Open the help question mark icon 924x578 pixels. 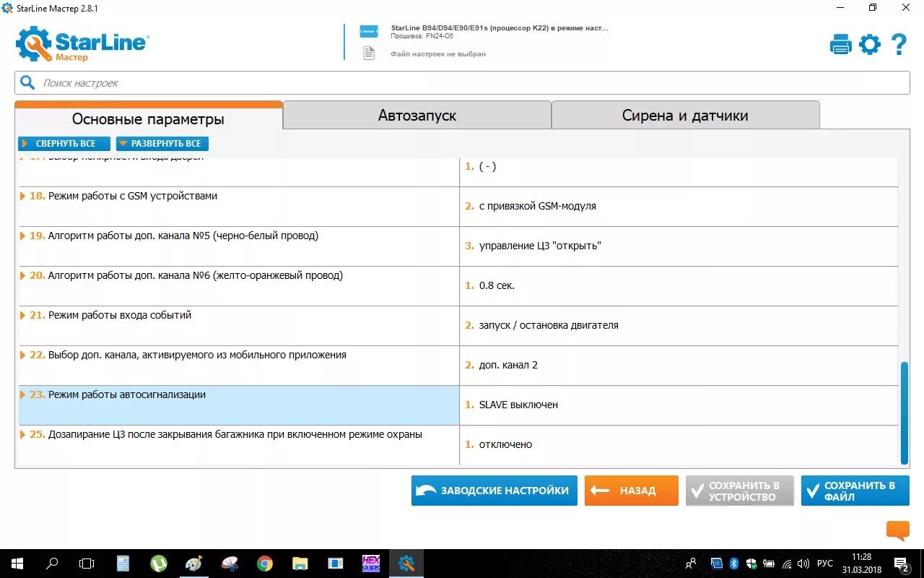(x=899, y=45)
